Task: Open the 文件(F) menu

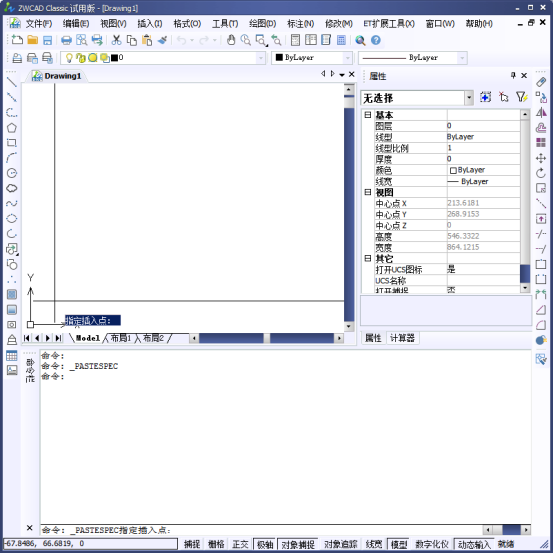Action: tap(39, 24)
